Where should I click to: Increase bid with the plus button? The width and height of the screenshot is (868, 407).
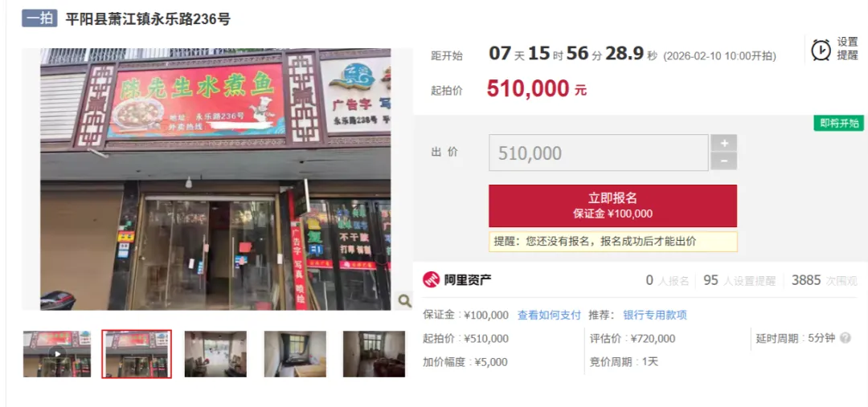click(x=724, y=143)
